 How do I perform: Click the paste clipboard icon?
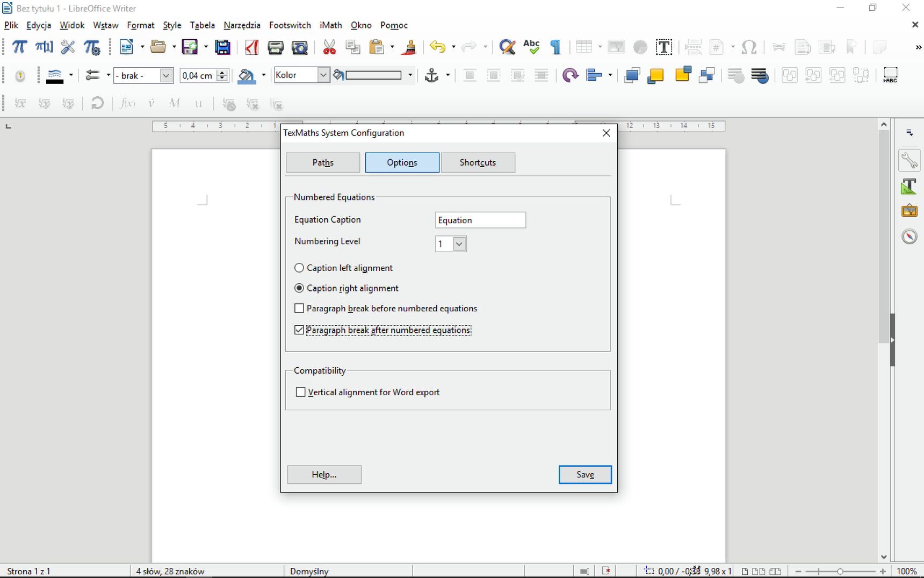[x=377, y=47]
